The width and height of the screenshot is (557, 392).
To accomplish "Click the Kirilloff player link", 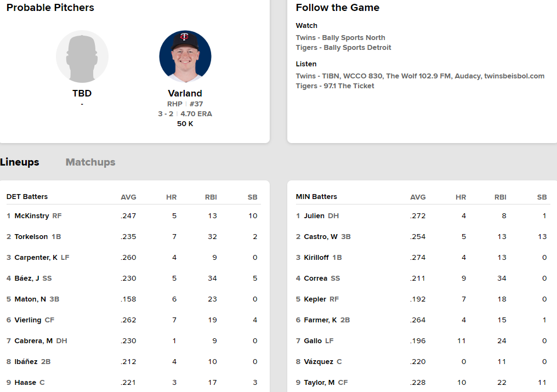I will coord(317,258).
